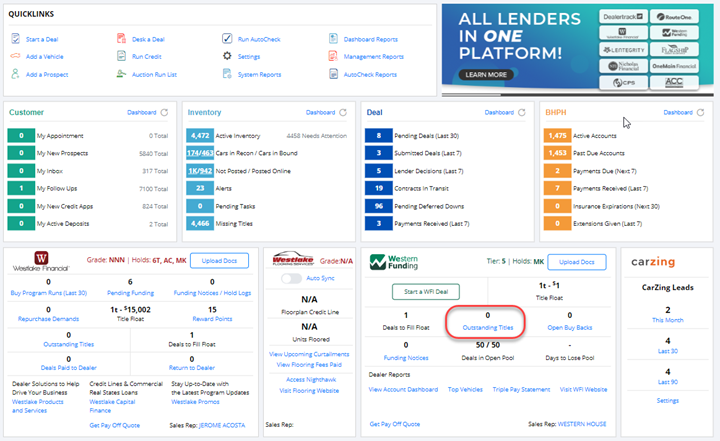Click the 1,453 Past Due Accounts count
The image size is (720, 441).
tap(557, 153)
